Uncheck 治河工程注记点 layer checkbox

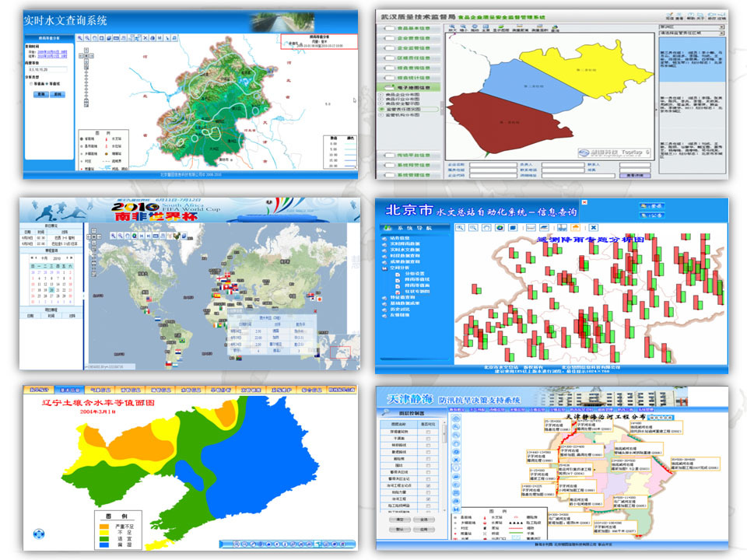point(428,485)
